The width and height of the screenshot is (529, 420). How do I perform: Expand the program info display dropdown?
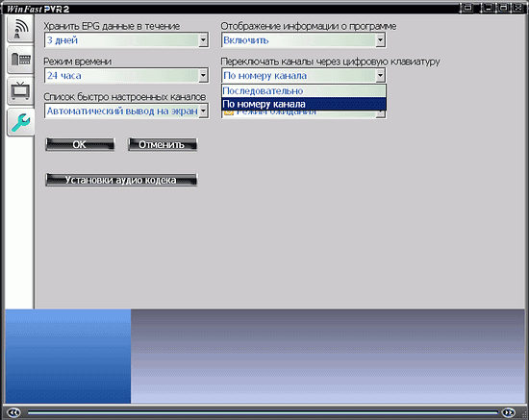coord(380,40)
